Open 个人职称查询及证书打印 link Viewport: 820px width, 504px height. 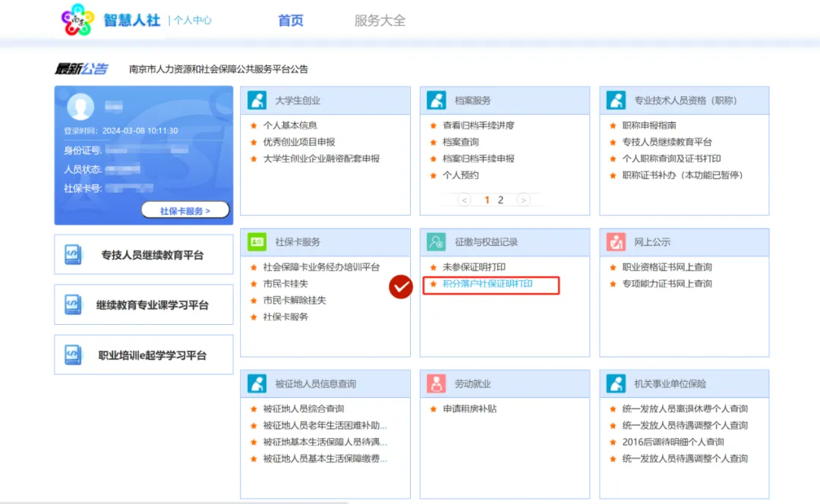tap(671, 159)
